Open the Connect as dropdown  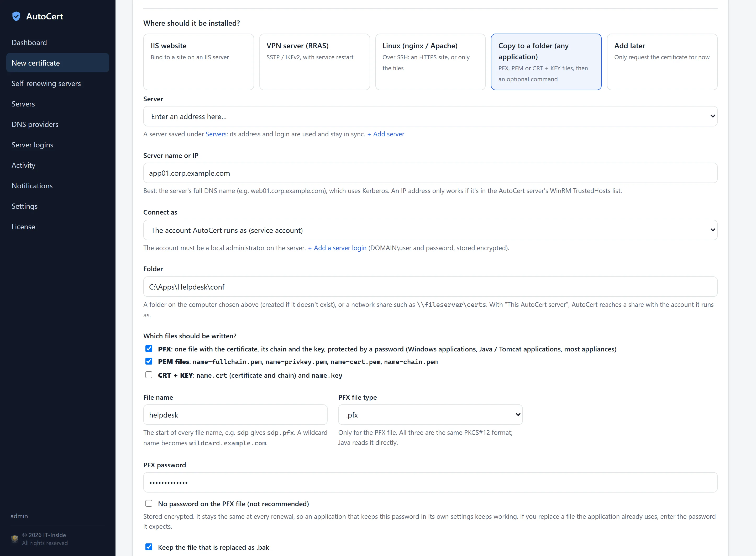click(430, 230)
